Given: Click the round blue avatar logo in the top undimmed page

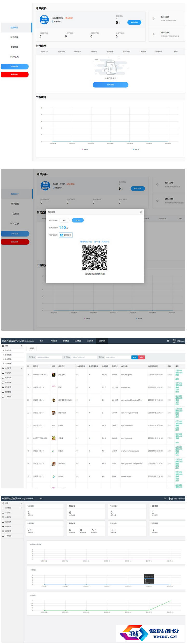Looking at the screenshot, I should [x=44, y=20].
